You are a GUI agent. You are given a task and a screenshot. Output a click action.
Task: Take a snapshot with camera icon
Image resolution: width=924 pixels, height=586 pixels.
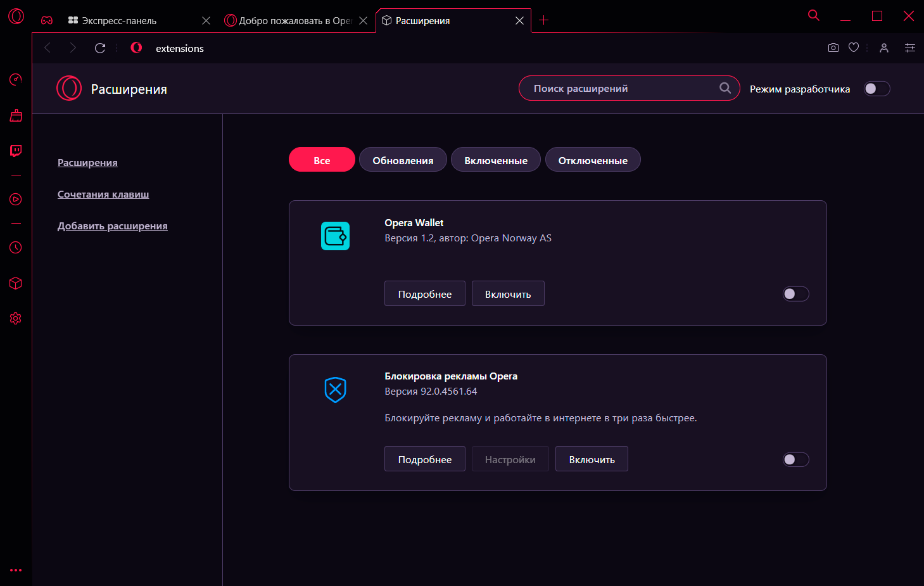click(833, 48)
